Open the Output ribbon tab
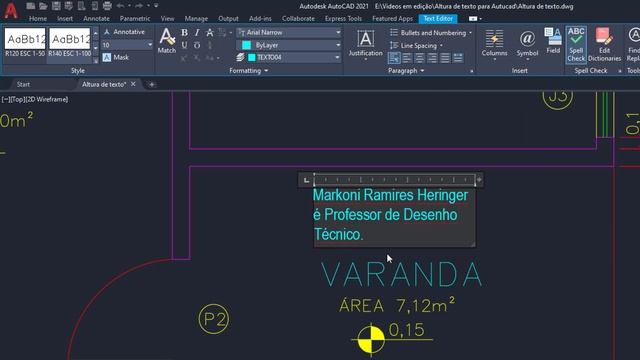 coord(228,19)
